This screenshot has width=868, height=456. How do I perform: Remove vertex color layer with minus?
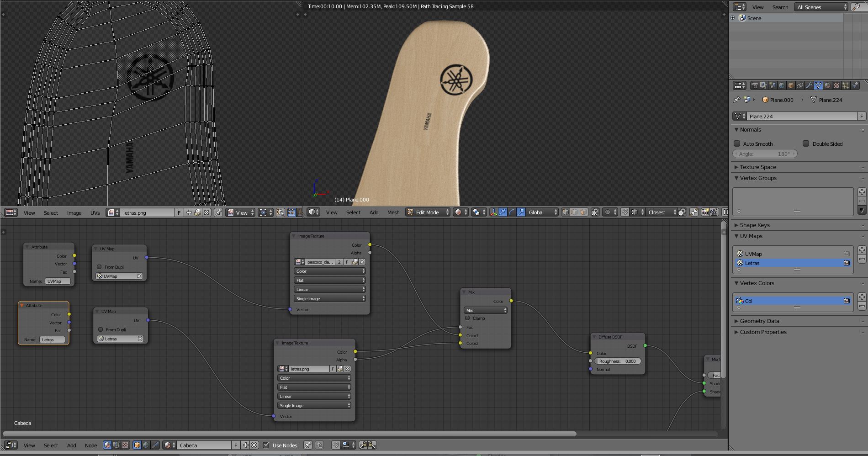862,306
